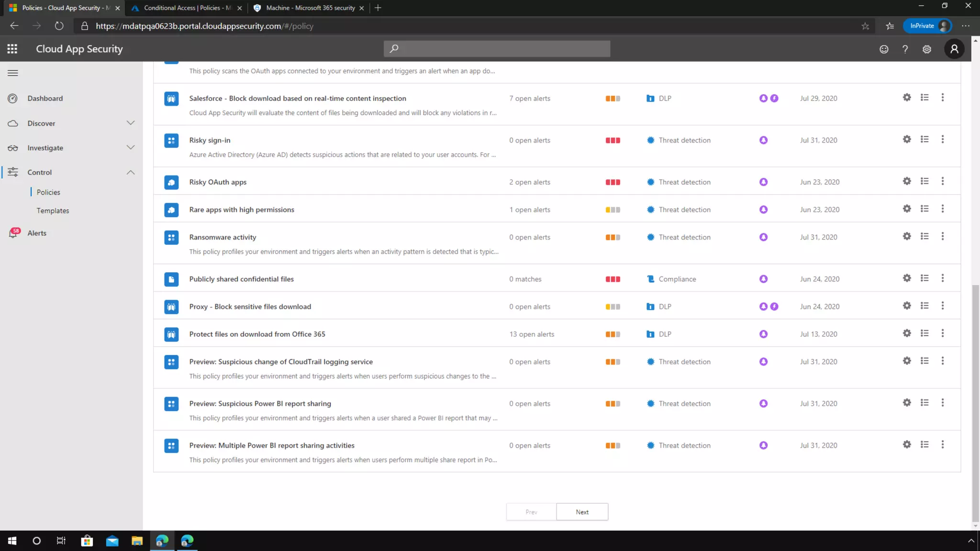
Task: Click the Alerts bell with 58 badge
Action: point(14,233)
